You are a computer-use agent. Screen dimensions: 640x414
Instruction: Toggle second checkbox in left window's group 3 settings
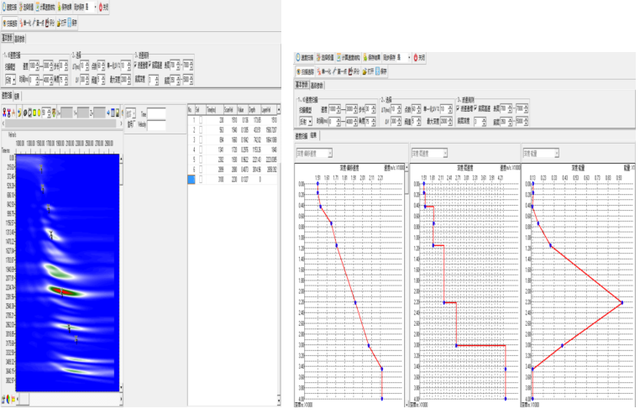point(150,65)
